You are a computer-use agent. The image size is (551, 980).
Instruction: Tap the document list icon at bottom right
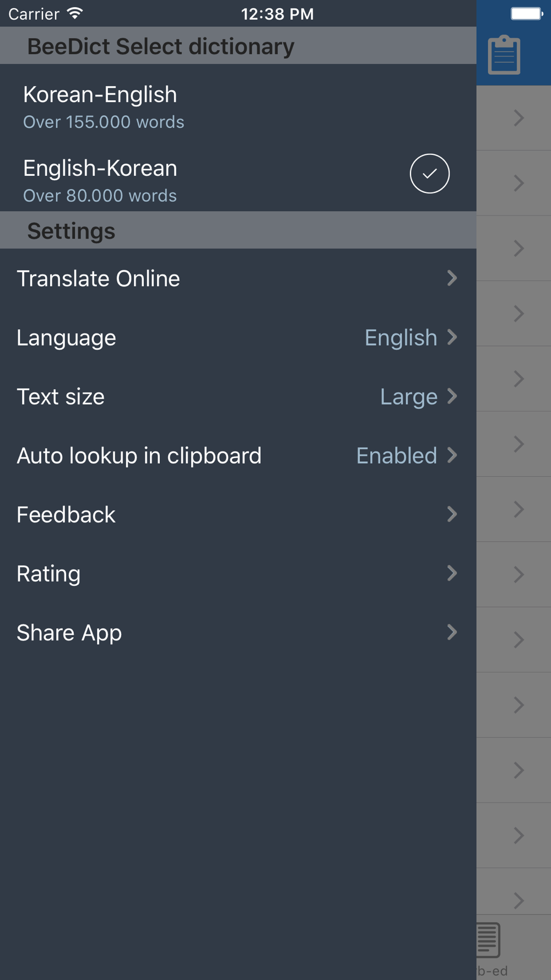coord(488,940)
